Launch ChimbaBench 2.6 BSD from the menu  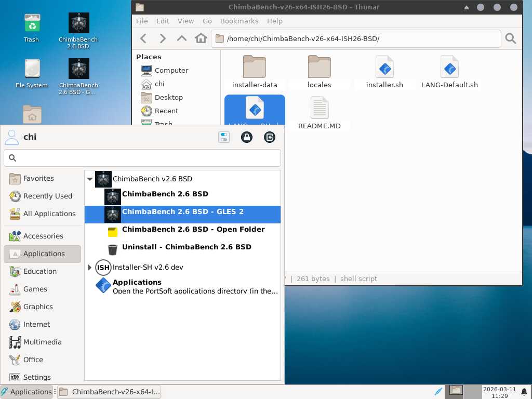182,196
